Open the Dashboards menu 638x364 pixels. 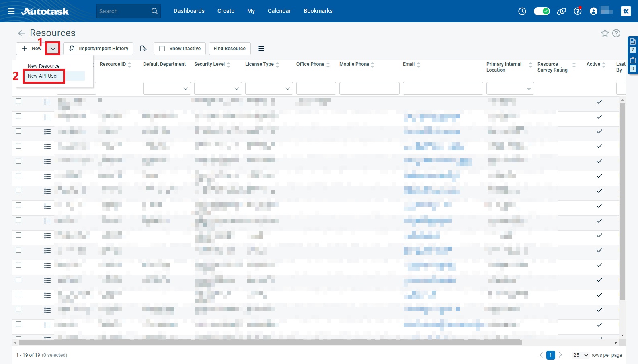189,11
